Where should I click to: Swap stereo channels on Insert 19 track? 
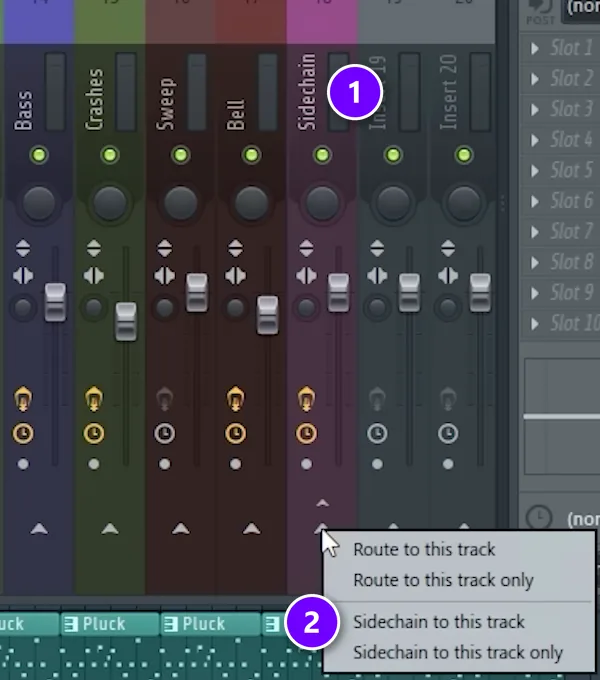click(x=377, y=276)
